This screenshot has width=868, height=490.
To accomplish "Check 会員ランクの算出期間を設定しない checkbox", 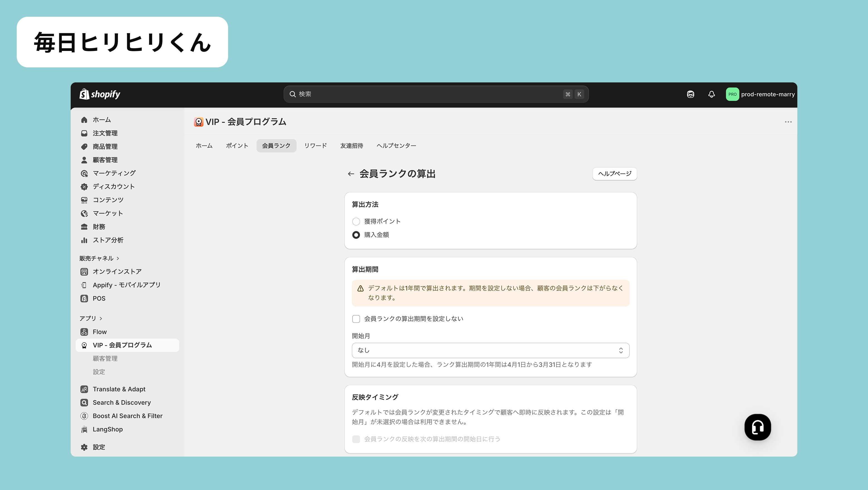I will click(x=356, y=319).
